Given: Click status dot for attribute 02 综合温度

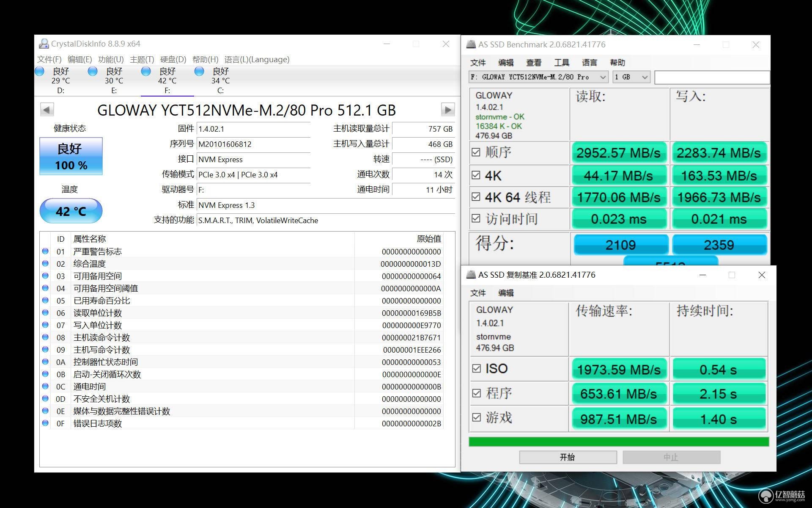Looking at the screenshot, I should 45,263.
